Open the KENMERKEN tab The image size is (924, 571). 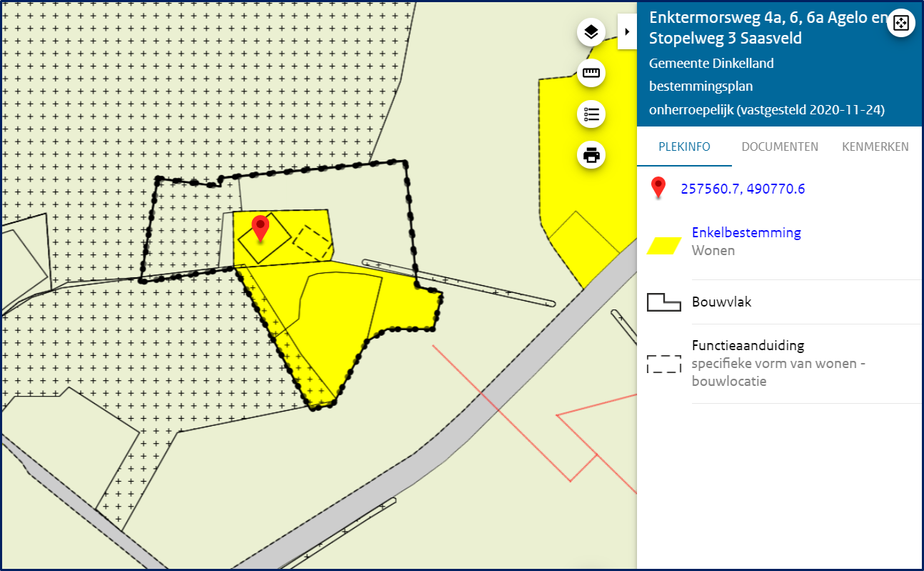click(x=875, y=147)
